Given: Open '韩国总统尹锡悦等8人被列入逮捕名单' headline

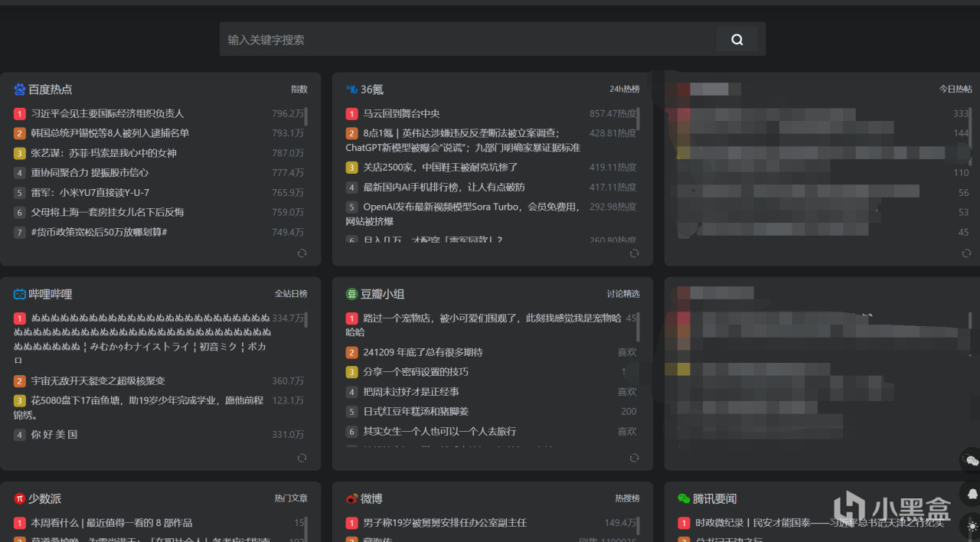Looking at the screenshot, I should (x=110, y=133).
